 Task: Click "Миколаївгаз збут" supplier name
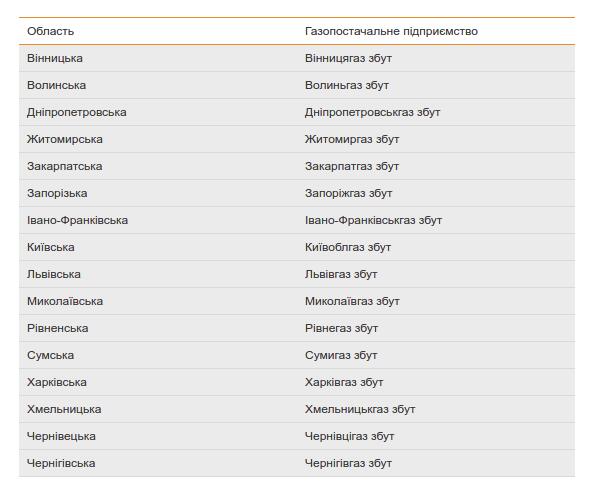[x=352, y=301]
